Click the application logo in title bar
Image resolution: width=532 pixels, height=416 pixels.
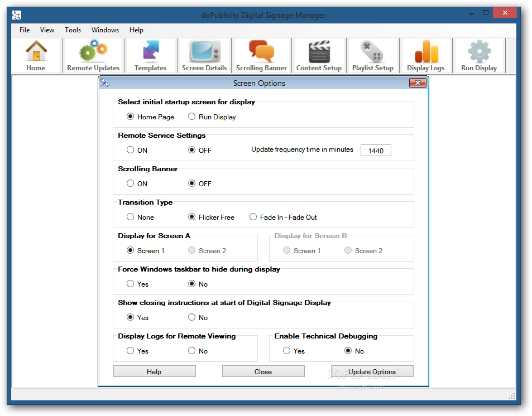click(17, 15)
